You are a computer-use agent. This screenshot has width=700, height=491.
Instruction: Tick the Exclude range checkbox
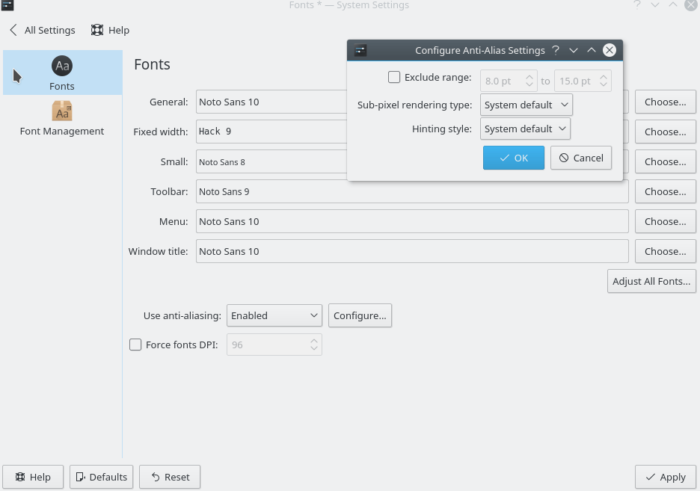click(x=394, y=77)
